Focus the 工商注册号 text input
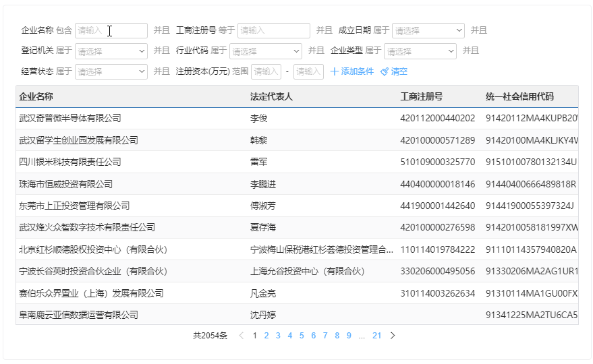 click(274, 30)
